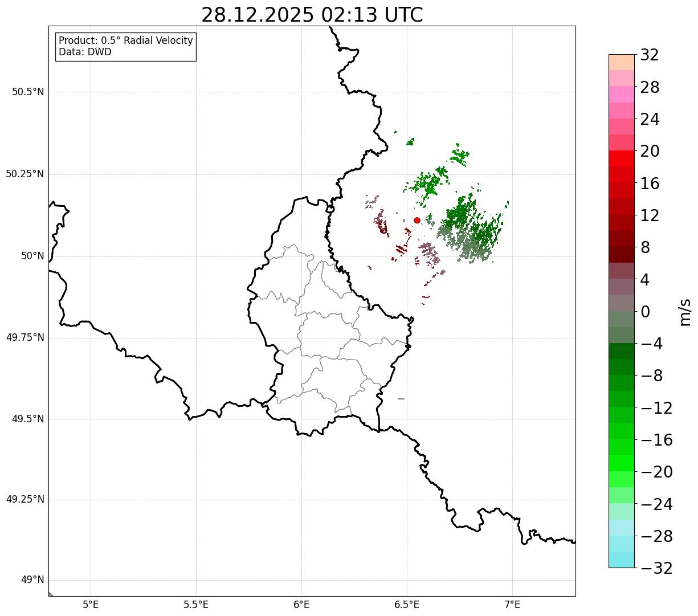The image size is (698, 616).
Task: Click the "5.5°E" longitude label
Action: click(x=196, y=605)
